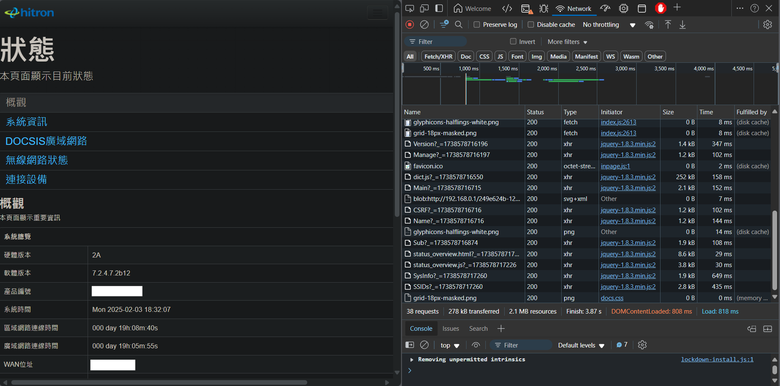Screen dimensions: 780x386
Task: Open the Application window icon tab
Action: pos(642,8)
